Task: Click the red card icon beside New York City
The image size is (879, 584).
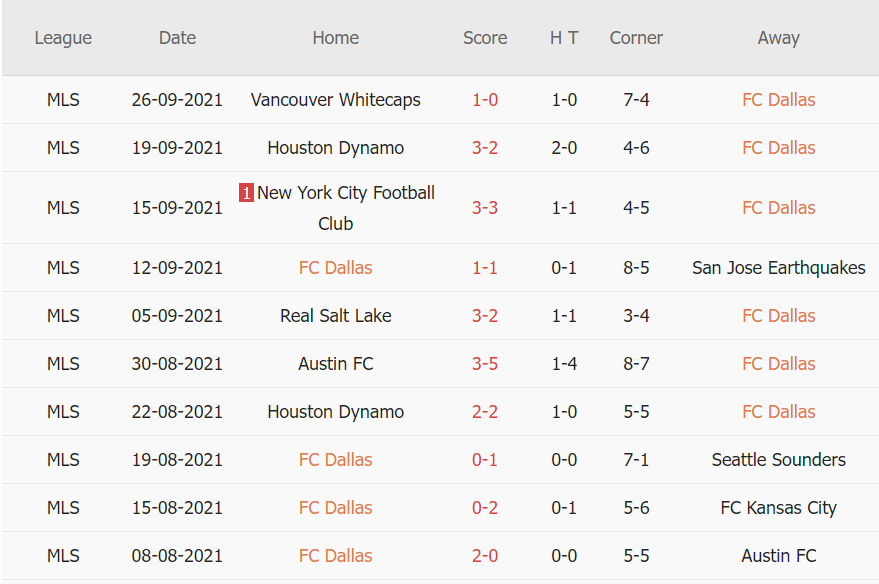Action: tap(246, 193)
